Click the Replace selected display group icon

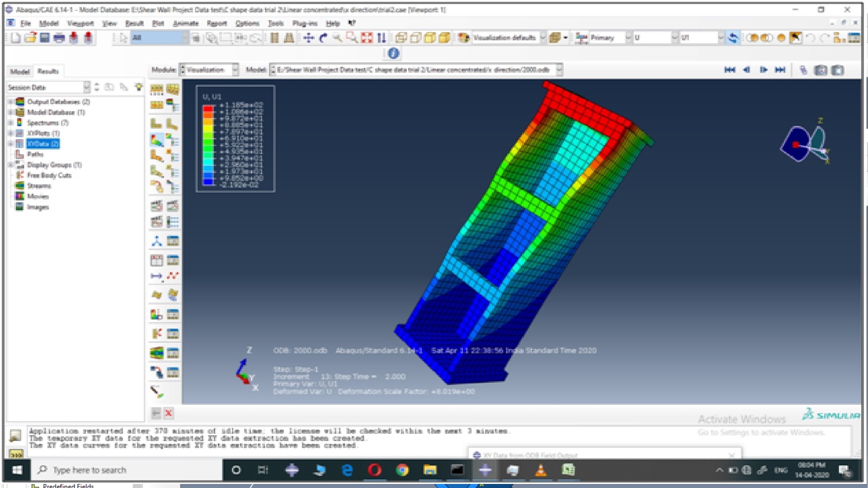(751, 38)
